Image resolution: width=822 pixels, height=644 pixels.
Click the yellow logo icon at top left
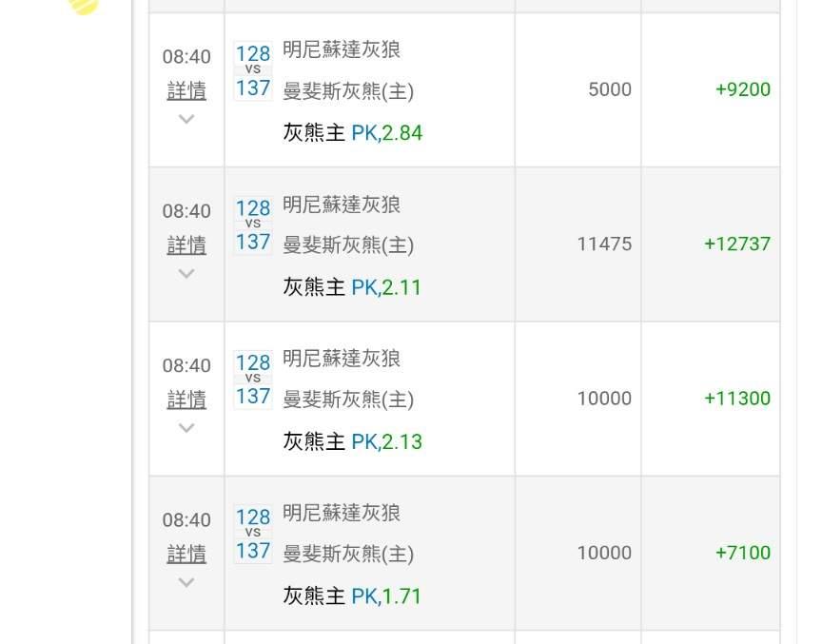point(84,5)
